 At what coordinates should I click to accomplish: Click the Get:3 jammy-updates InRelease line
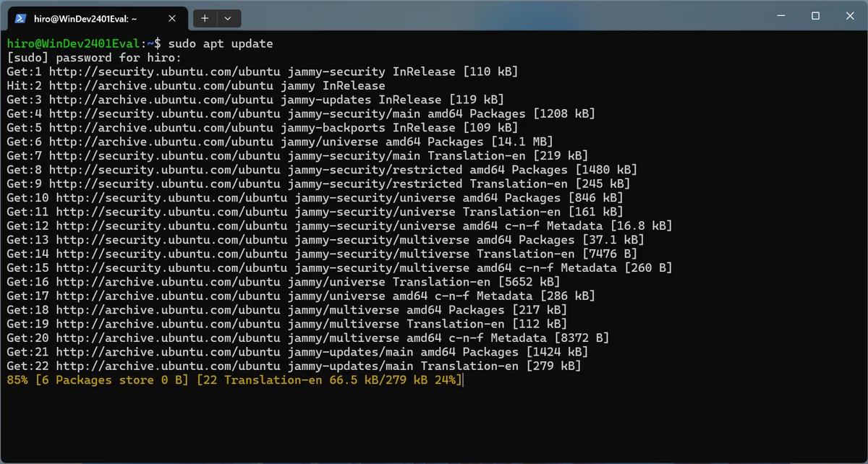(255, 100)
